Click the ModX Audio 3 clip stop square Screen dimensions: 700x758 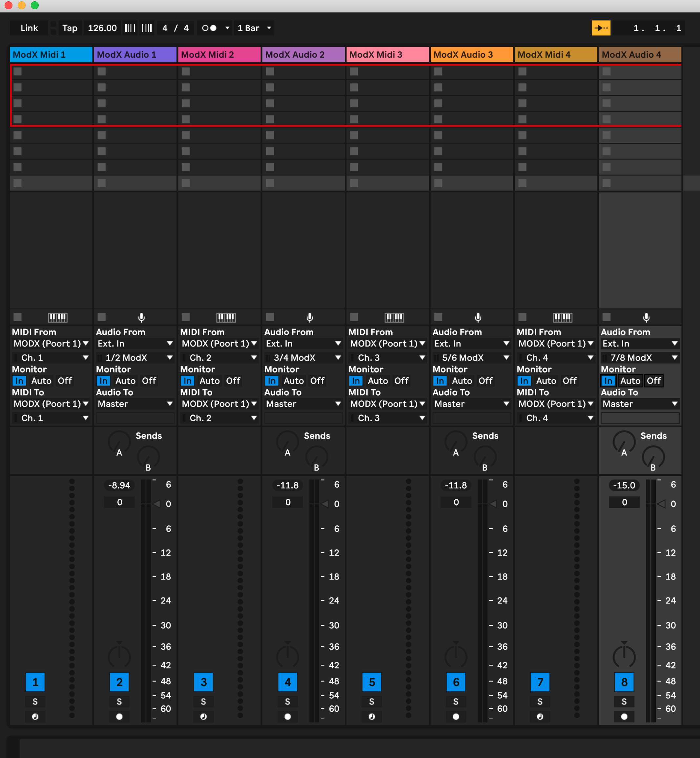point(438,316)
